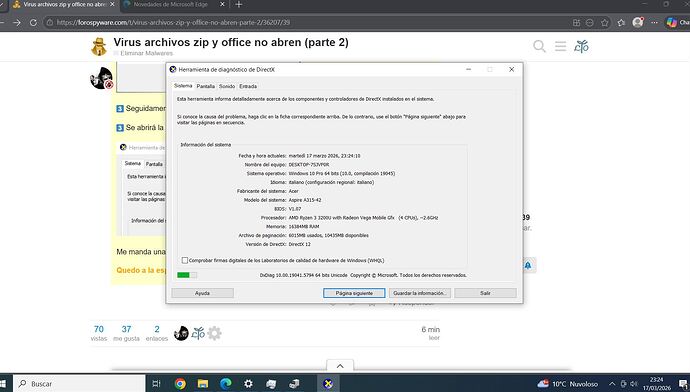Click the Página siguiente button

[x=354, y=293]
